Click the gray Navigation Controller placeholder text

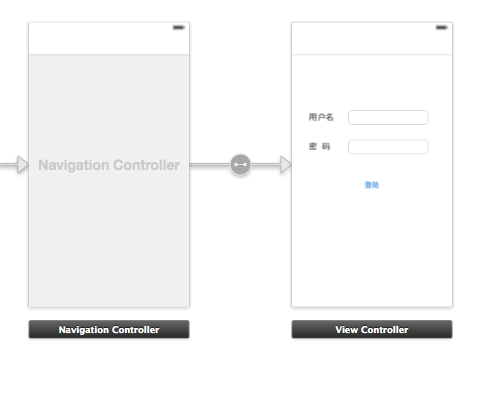pyautogui.click(x=109, y=165)
